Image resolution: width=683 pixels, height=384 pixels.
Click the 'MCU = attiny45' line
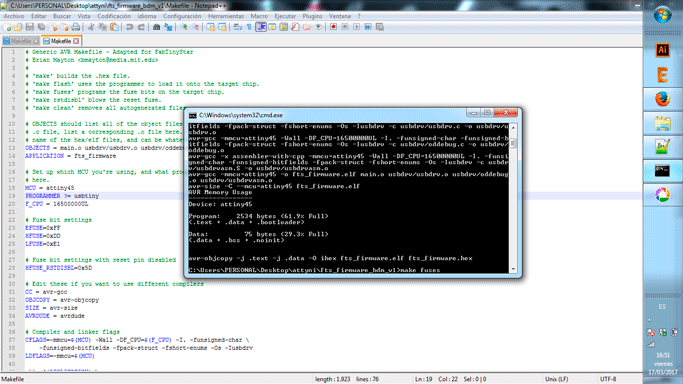50,188
